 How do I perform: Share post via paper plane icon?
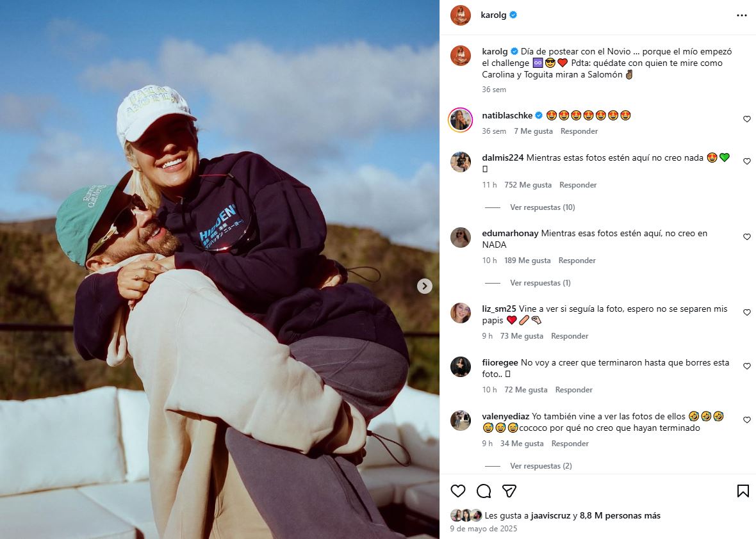(x=509, y=491)
